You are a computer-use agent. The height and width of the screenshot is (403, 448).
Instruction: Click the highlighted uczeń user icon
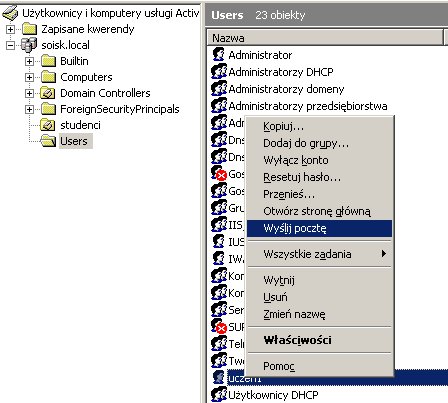pos(219,378)
